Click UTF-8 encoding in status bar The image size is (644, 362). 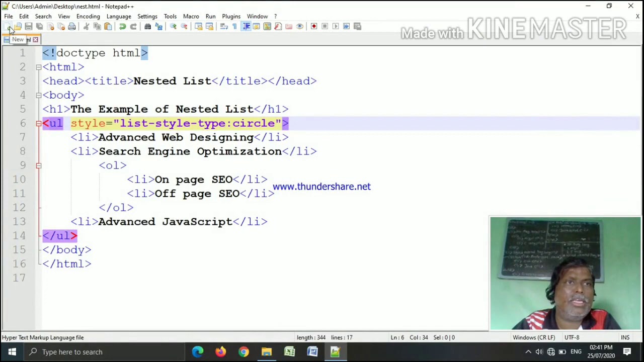point(572,337)
